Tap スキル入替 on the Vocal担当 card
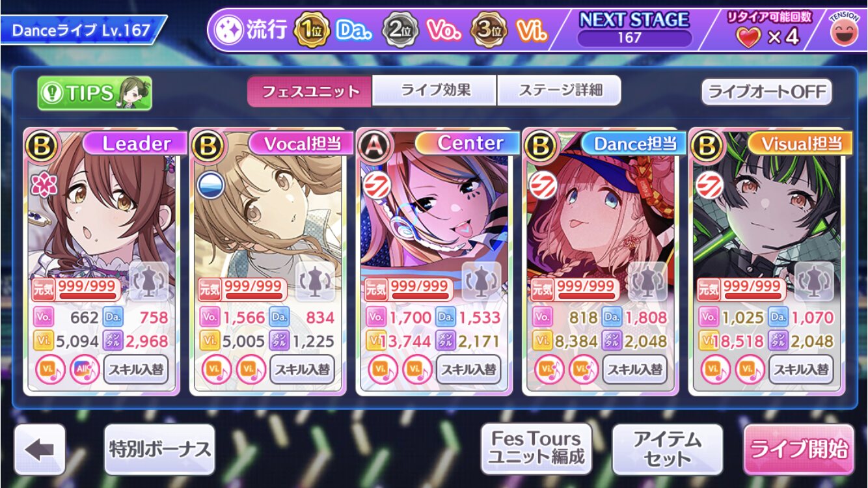This screenshot has height=488, width=868. [303, 370]
